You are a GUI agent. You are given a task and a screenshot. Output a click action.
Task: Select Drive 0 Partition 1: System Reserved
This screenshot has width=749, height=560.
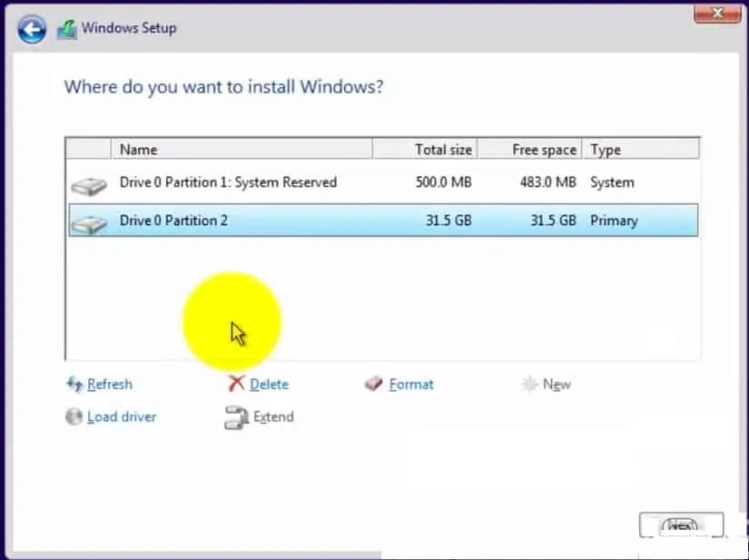383,182
